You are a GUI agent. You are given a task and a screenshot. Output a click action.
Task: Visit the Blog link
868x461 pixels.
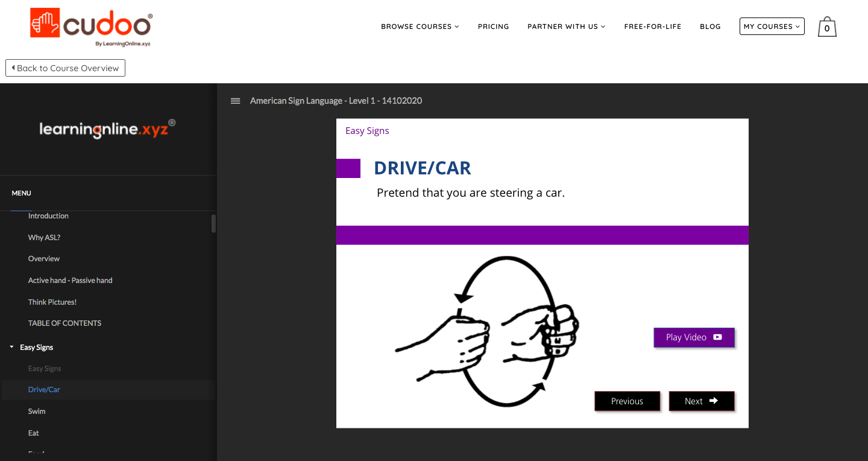coord(710,27)
